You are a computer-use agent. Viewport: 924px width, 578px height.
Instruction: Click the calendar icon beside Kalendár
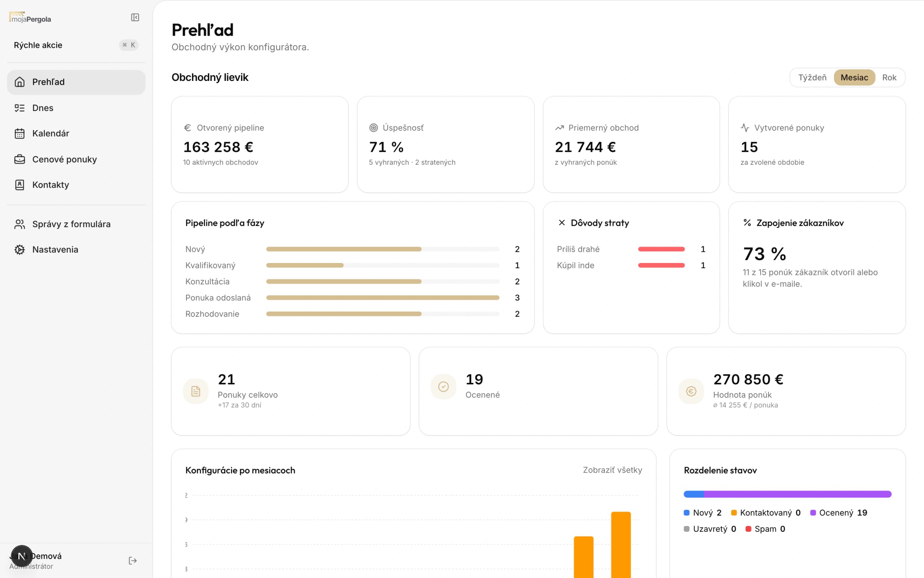point(19,133)
